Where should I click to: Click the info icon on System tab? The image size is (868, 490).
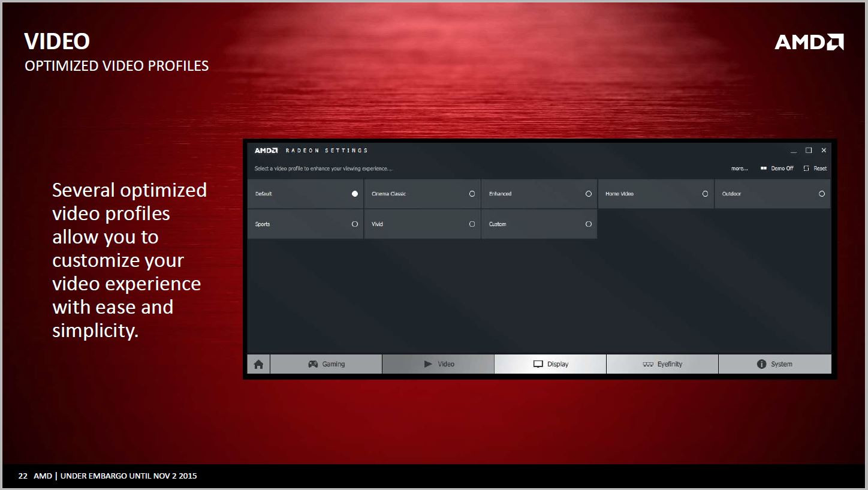762,364
